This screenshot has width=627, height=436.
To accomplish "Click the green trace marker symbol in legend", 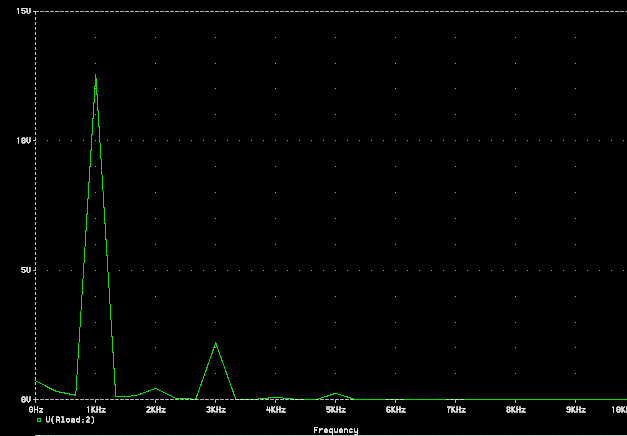I will (x=39, y=420).
